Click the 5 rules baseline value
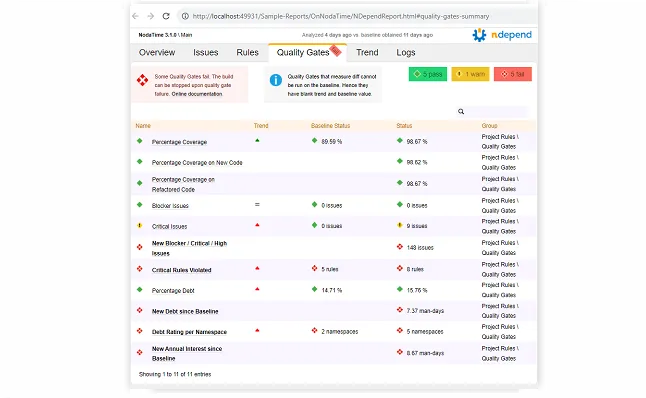The width and height of the screenshot is (646, 398). click(x=330, y=269)
